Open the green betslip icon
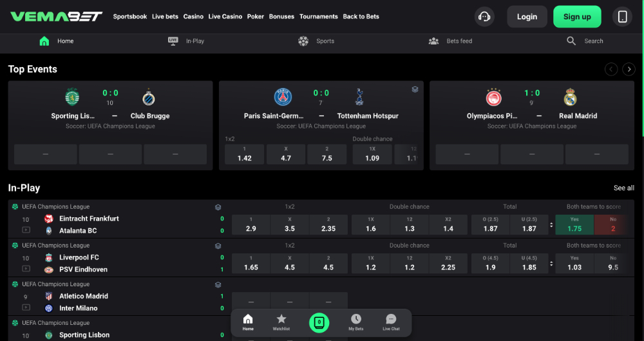This screenshot has height=341, width=644. (319, 322)
